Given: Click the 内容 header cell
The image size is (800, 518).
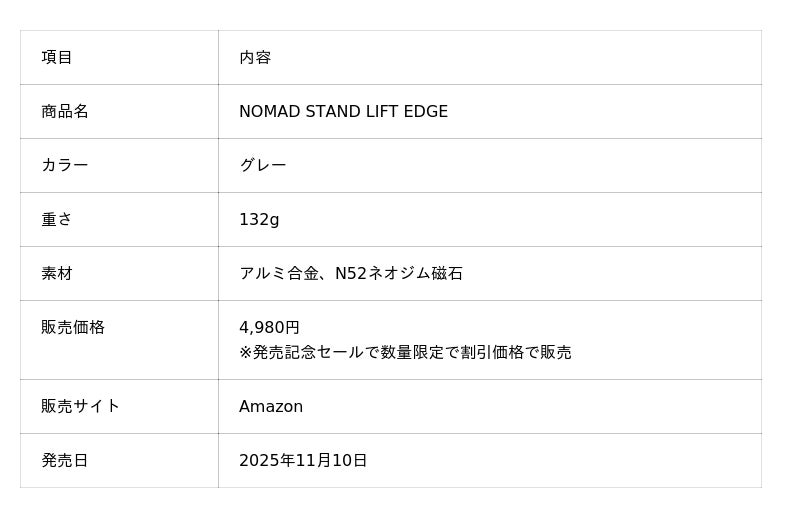Looking at the screenshot, I should coord(255,58).
